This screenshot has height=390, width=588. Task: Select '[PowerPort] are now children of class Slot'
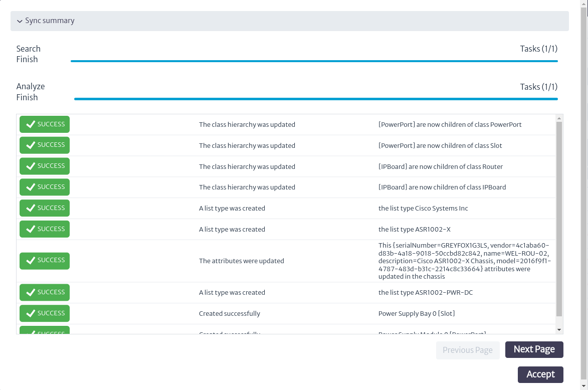(440, 145)
